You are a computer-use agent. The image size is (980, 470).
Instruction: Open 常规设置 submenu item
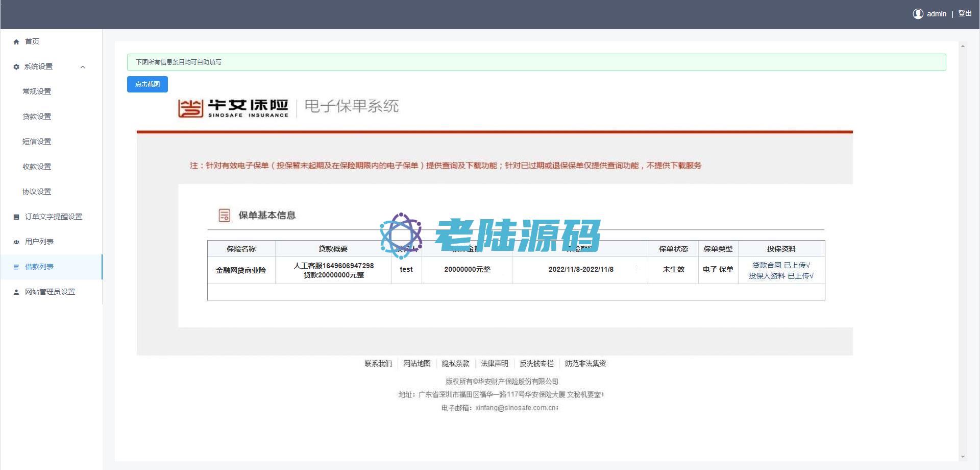point(37,91)
